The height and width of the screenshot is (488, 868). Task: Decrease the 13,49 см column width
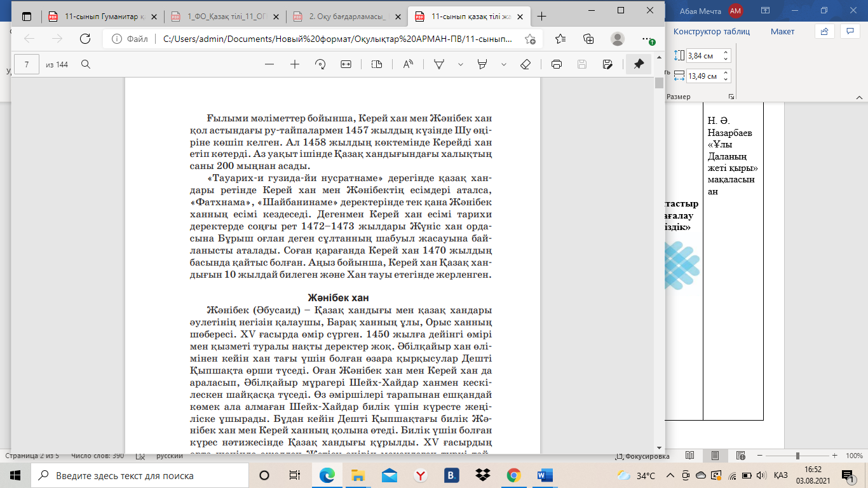(726, 79)
